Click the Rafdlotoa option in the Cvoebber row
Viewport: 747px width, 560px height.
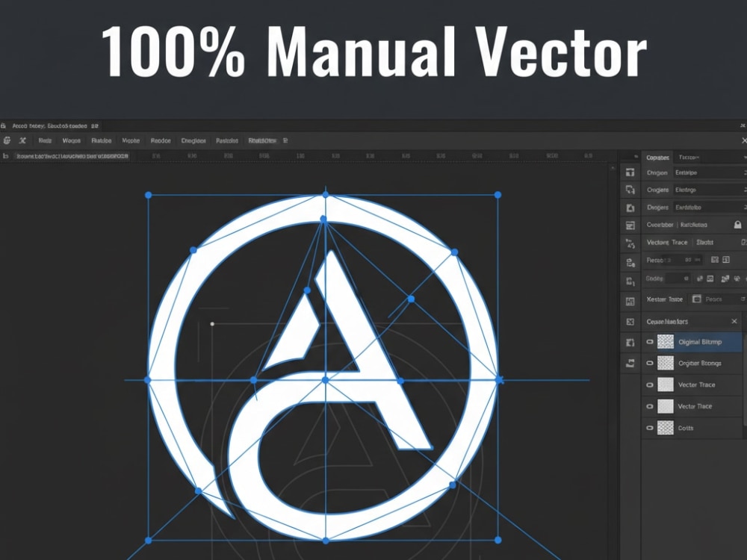pyautogui.click(x=694, y=225)
